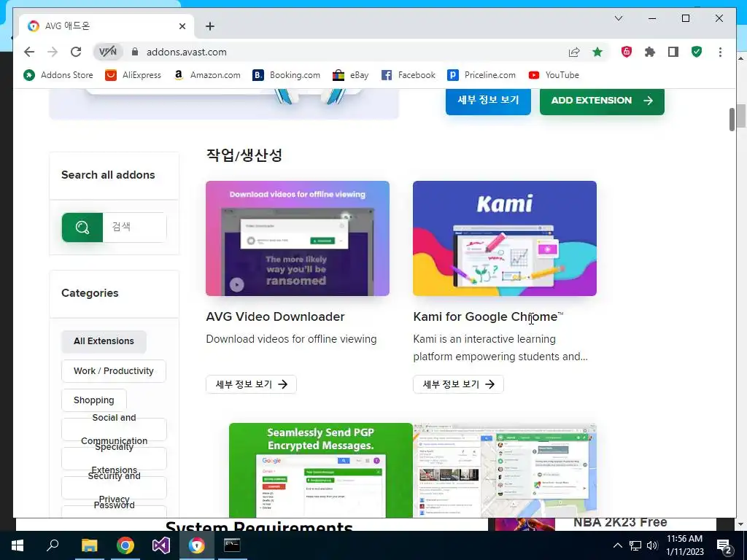Open the red ad-blocker shield icon
This screenshot has height=560, width=747.
(627, 52)
